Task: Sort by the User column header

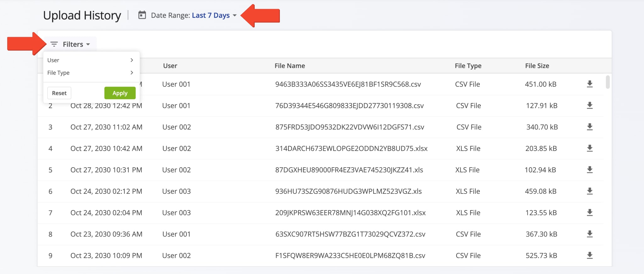Action: pyautogui.click(x=170, y=66)
